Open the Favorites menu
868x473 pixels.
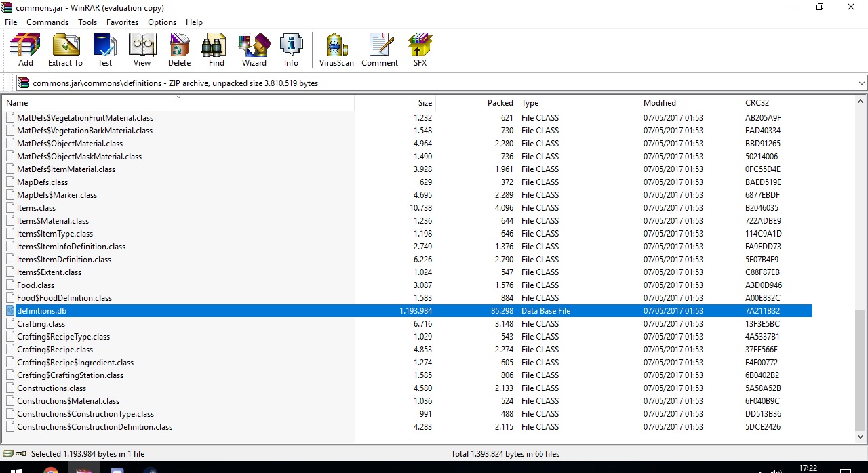coord(122,22)
